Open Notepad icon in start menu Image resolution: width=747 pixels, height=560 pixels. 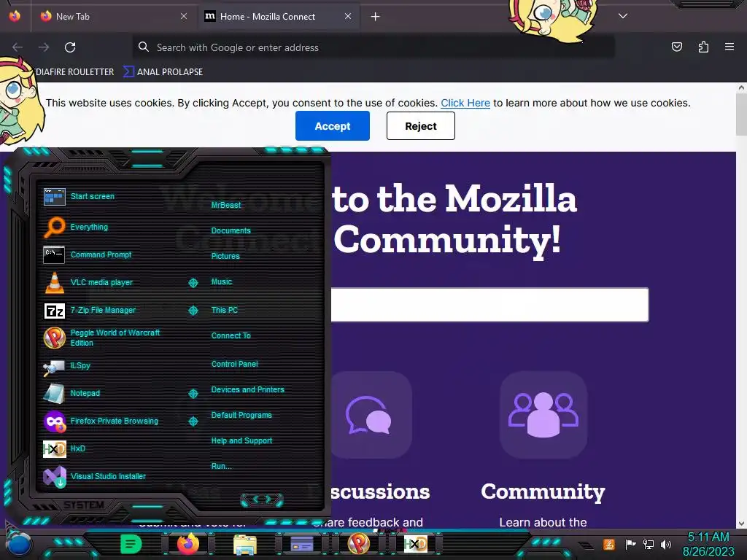coord(54,394)
